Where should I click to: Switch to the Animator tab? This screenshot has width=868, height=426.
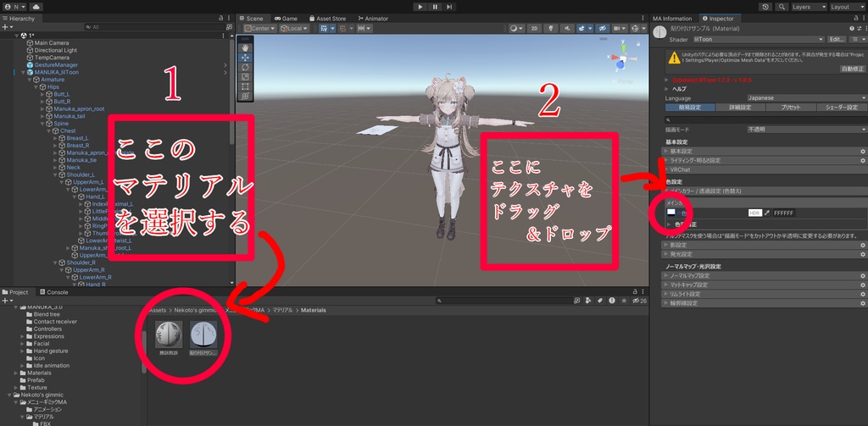click(373, 19)
